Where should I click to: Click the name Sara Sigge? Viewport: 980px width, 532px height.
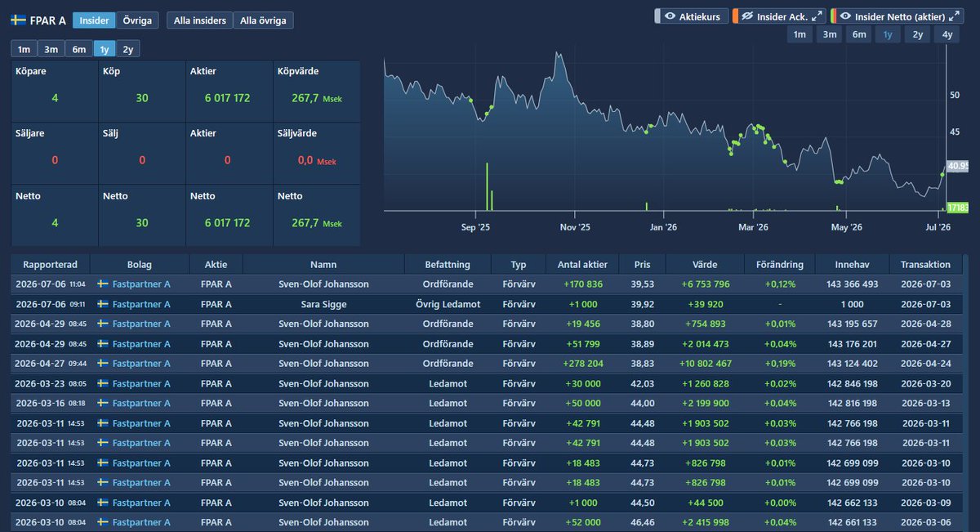click(x=323, y=304)
